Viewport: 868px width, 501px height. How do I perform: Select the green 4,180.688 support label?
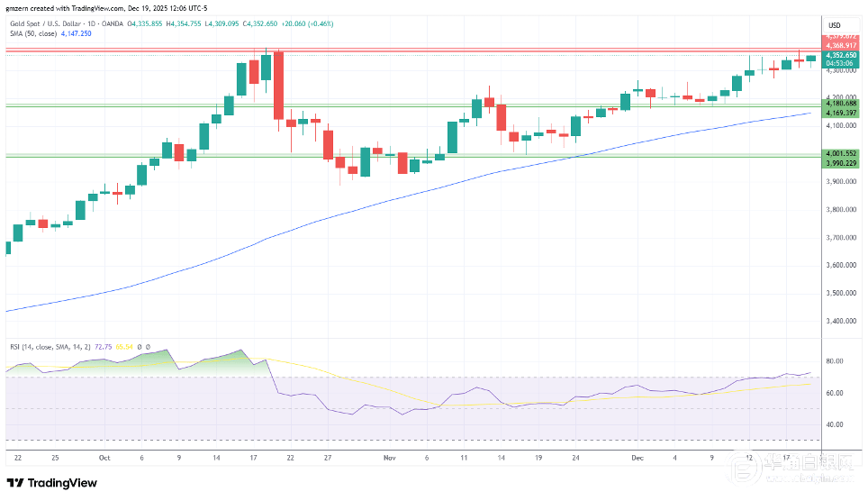click(x=841, y=103)
